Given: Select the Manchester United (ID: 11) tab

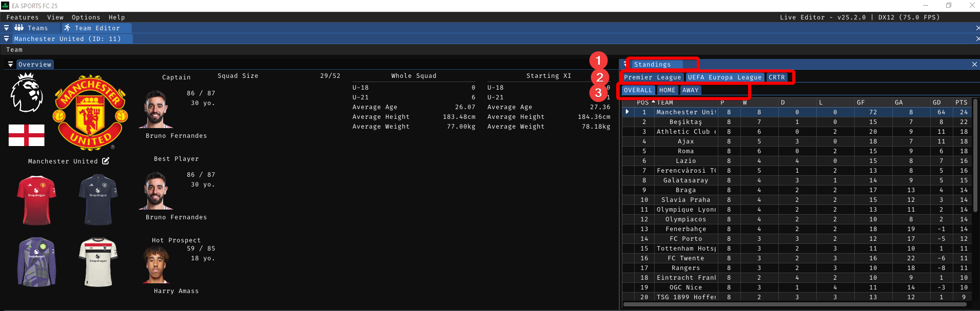Looking at the screenshot, I should (68, 39).
